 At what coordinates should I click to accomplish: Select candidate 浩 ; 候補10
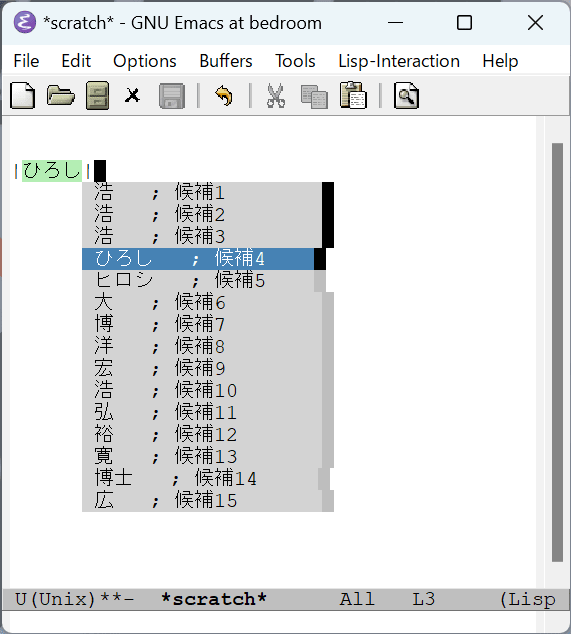pyautogui.click(x=202, y=391)
